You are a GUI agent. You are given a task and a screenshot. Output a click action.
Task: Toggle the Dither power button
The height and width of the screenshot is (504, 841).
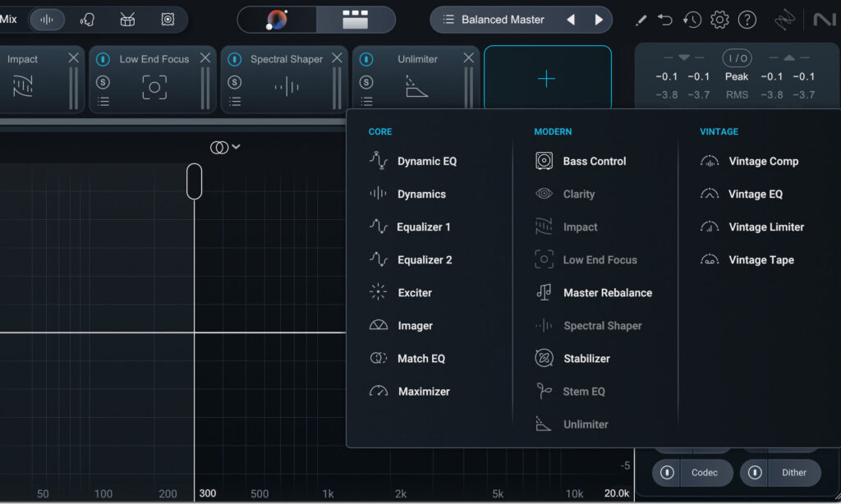755,472
